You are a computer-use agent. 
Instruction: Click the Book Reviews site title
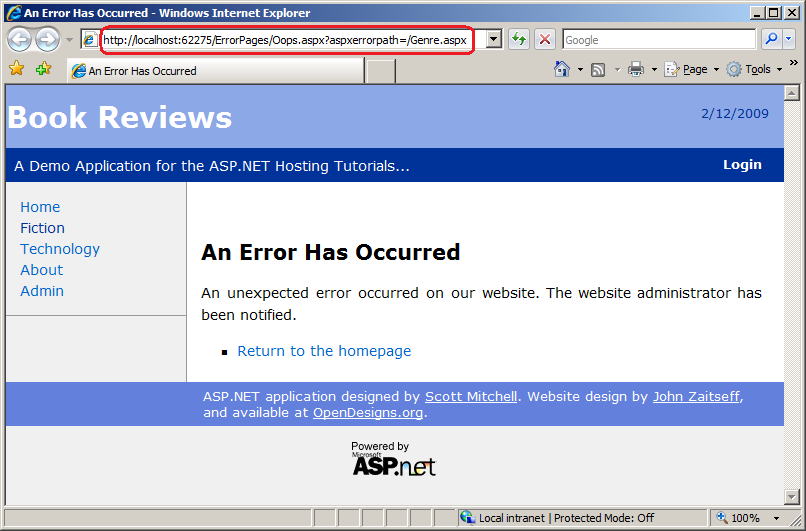click(120, 117)
